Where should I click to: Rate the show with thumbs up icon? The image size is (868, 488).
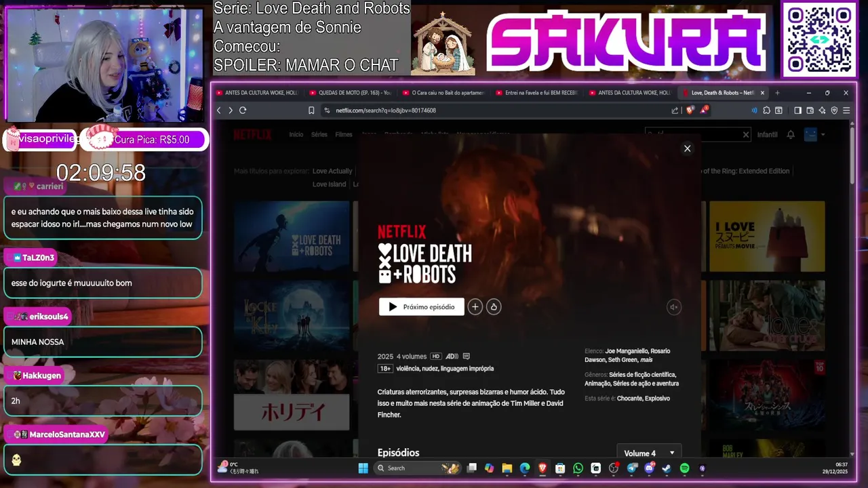click(494, 307)
